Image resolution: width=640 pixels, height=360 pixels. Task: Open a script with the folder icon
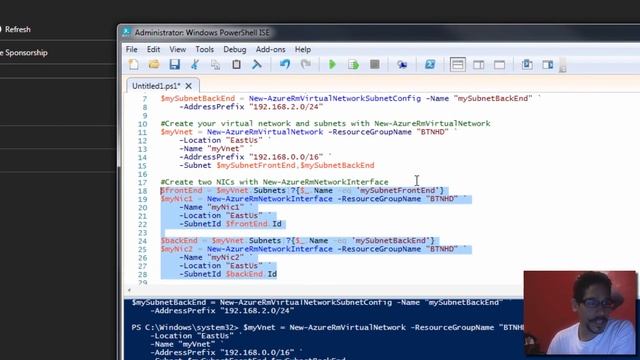(154, 64)
